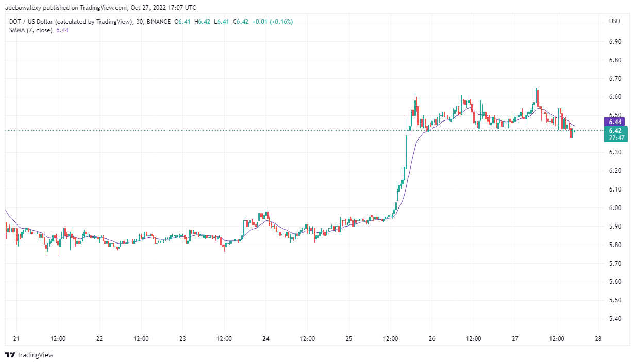Click the TradingView logo icon
Image resolution: width=635 pixels, height=364 pixels.
click(10, 355)
